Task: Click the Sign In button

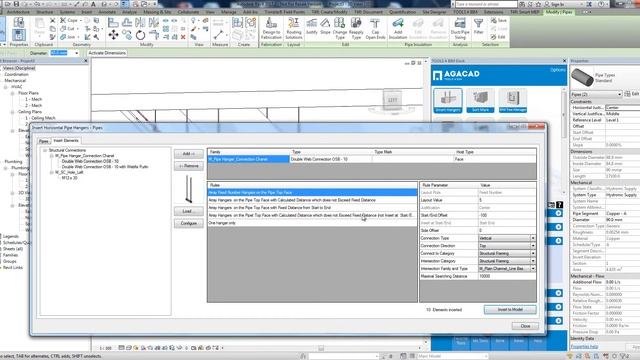Action: pos(555,4)
